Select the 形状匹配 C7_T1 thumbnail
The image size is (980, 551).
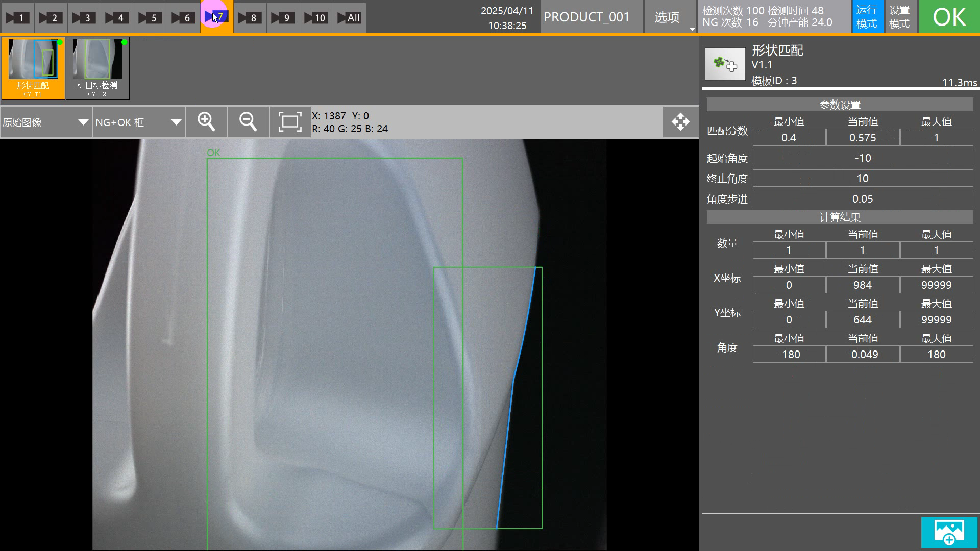33,68
